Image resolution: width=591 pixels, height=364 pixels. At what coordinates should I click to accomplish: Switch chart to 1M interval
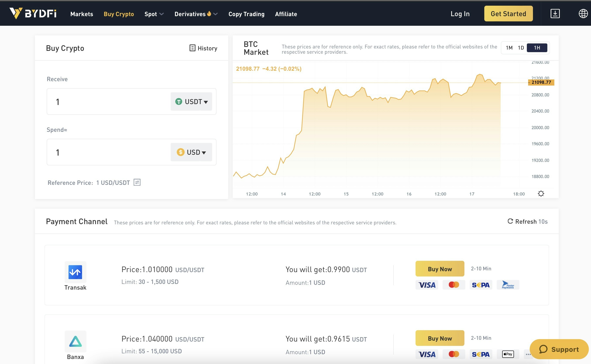point(509,48)
